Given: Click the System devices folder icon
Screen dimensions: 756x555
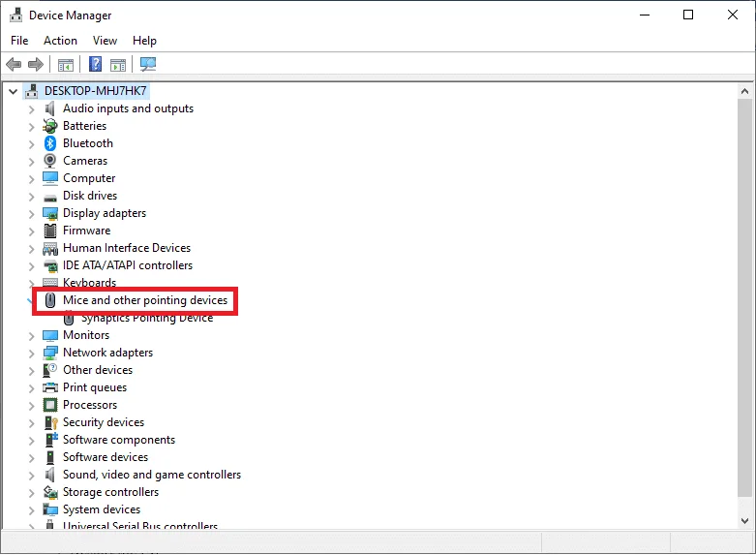Looking at the screenshot, I should coord(50,509).
